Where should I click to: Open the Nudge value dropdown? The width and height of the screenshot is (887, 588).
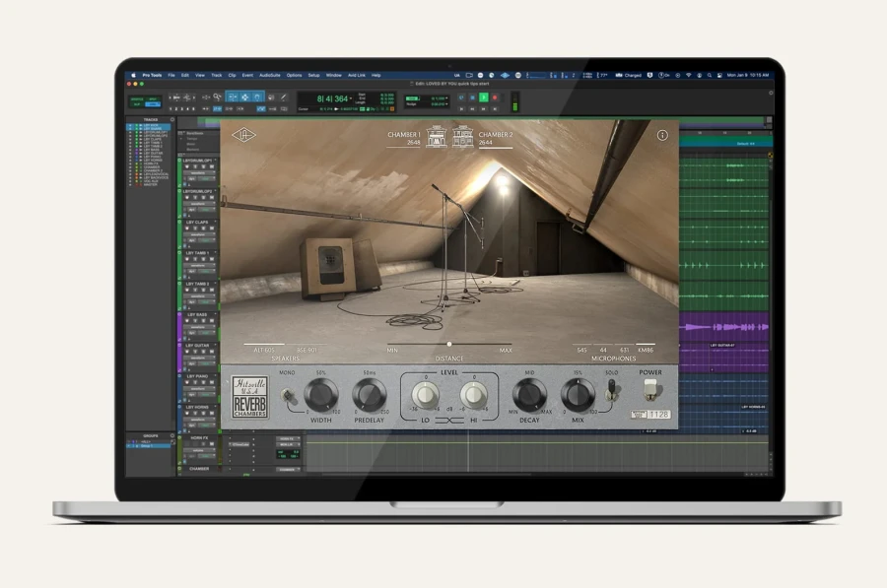pyautogui.click(x=446, y=104)
